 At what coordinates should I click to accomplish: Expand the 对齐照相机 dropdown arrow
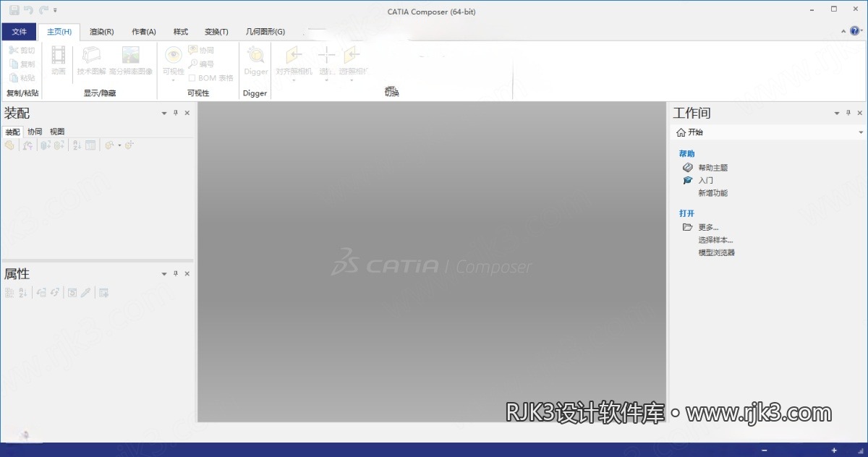(294, 80)
